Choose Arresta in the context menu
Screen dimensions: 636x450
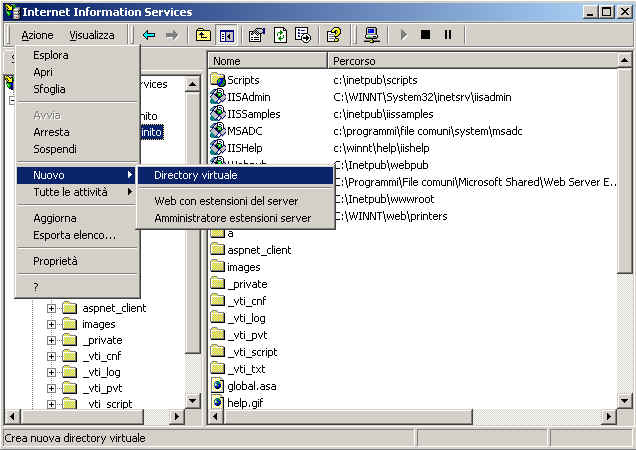[x=76, y=132]
